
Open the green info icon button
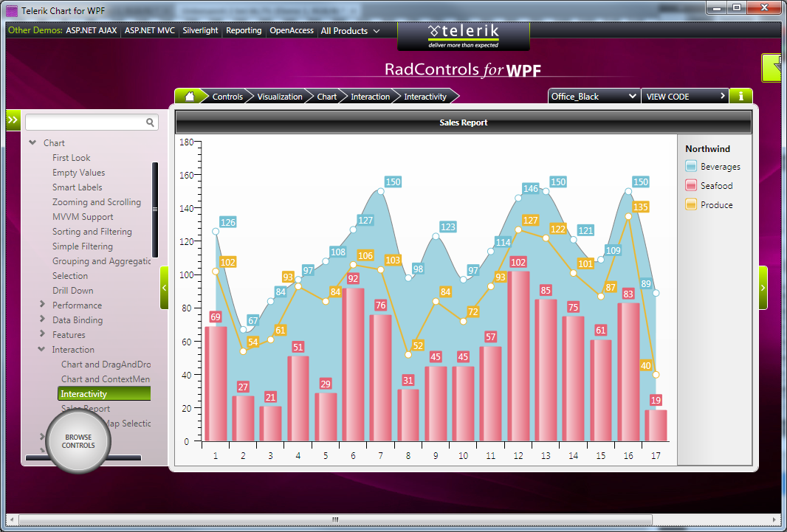pyautogui.click(x=740, y=96)
